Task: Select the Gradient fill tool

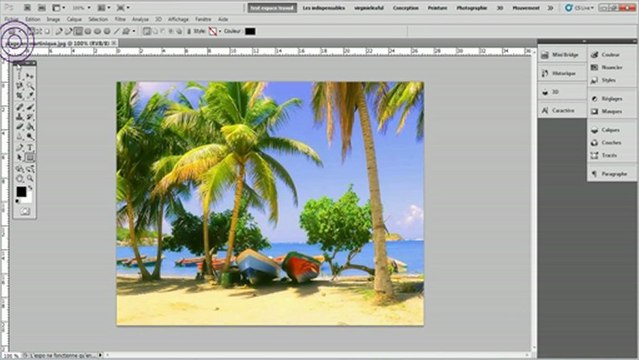Action: coord(30,126)
